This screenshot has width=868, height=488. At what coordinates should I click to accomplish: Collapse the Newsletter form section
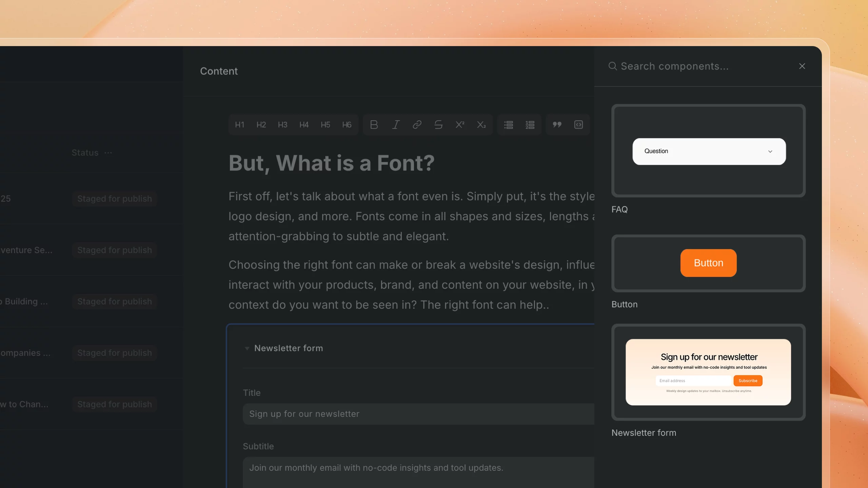pos(247,348)
